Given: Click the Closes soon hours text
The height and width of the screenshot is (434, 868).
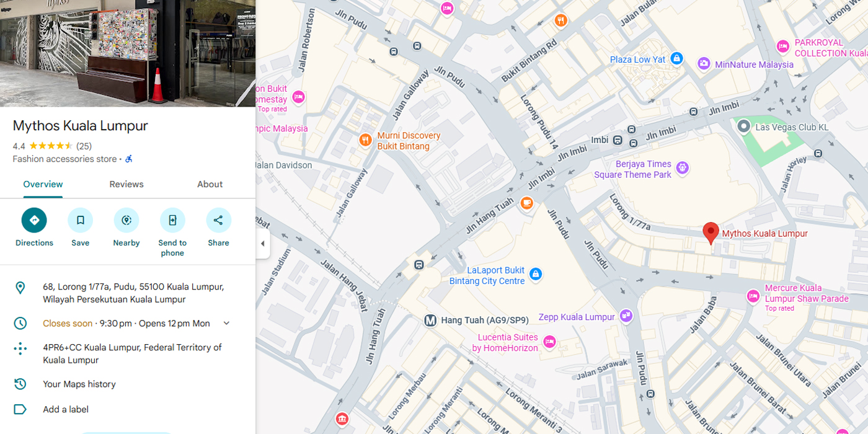Looking at the screenshot, I should 68,323.
